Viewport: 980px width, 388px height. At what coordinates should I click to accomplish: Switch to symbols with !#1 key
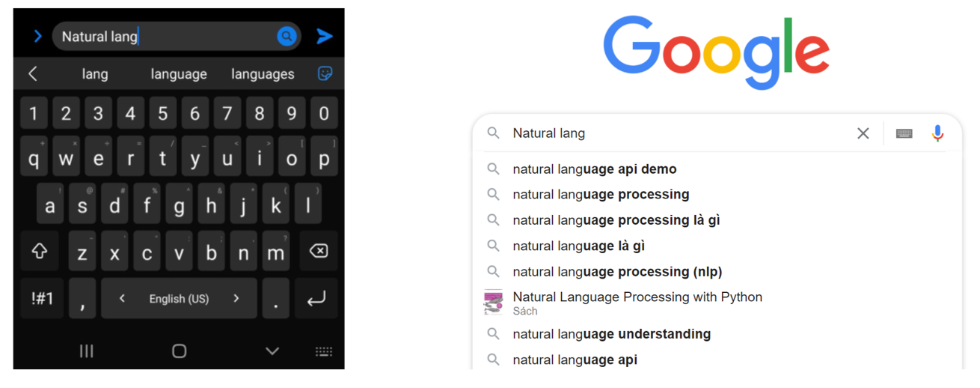(42, 298)
